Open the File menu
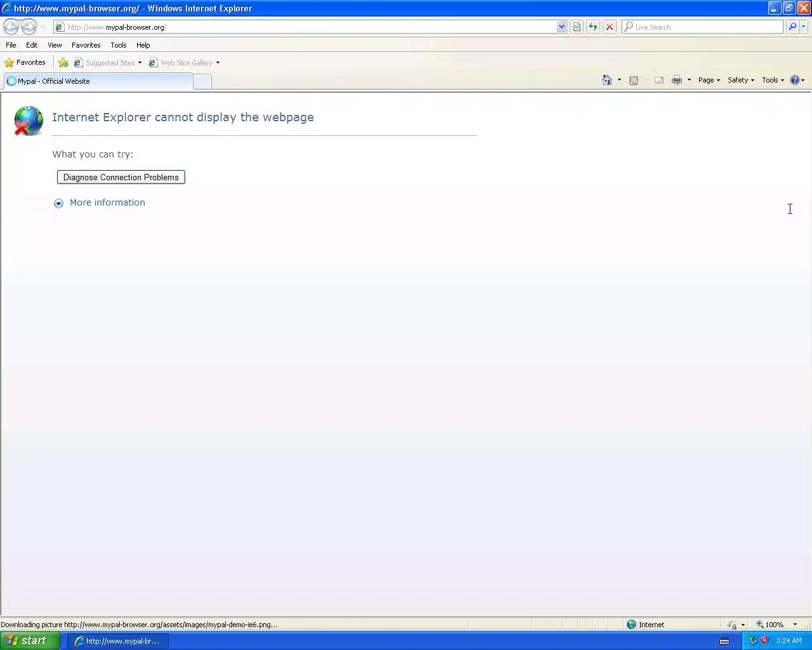Viewport: 812px width, 650px height. click(11, 45)
